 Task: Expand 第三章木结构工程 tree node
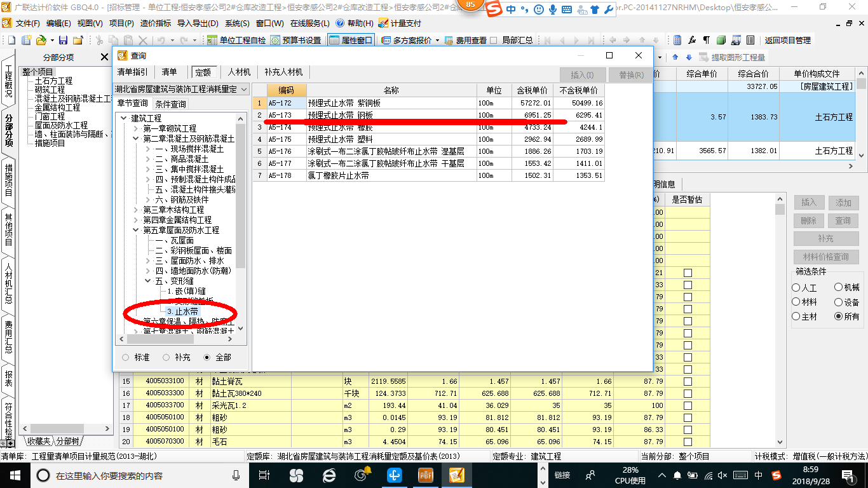[135, 210]
